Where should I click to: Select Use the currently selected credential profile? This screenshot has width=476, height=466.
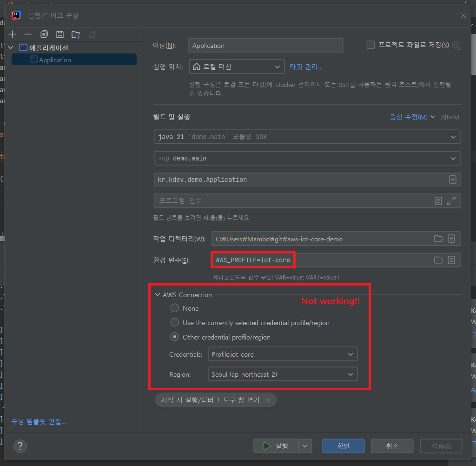click(175, 322)
